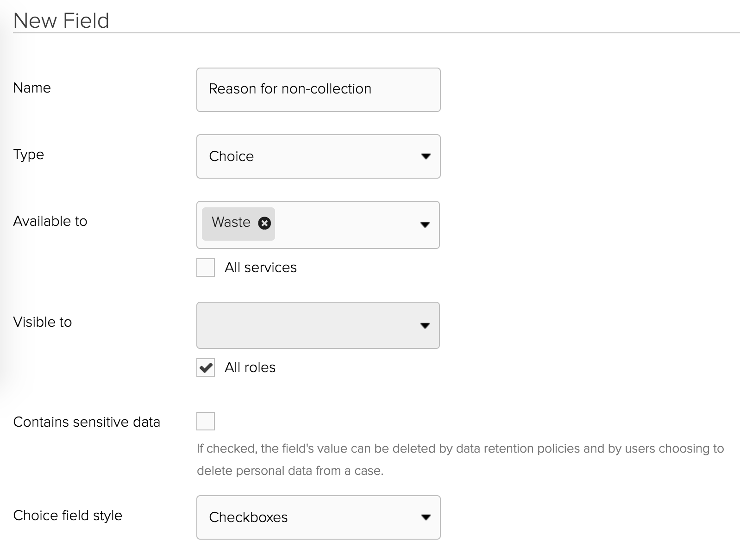Click the 'Name' field label
This screenshot has height=560, width=740.
[x=32, y=88]
